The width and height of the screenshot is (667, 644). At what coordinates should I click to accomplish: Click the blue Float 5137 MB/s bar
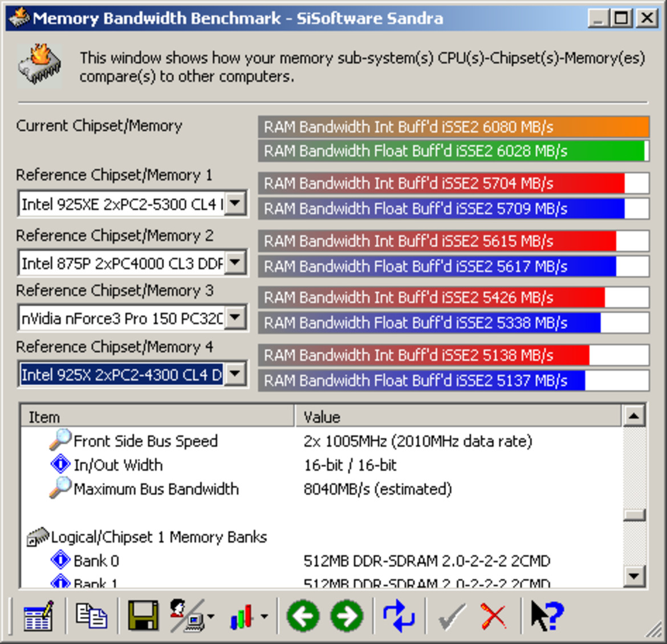(453, 380)
